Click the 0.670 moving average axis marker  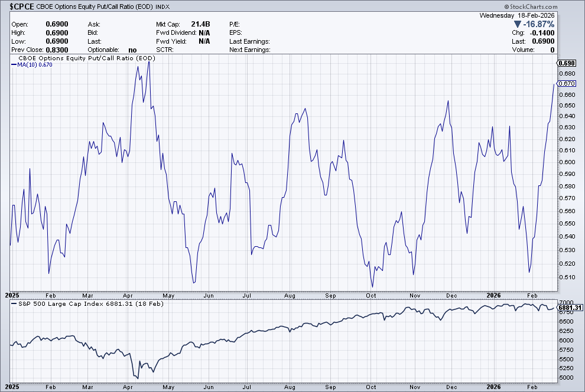(567, 83)
